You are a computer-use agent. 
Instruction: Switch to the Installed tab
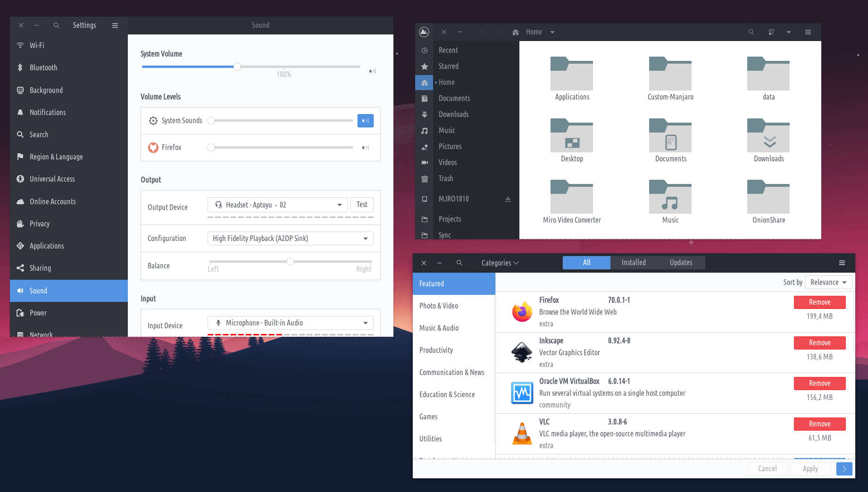(x=633, y=263)
